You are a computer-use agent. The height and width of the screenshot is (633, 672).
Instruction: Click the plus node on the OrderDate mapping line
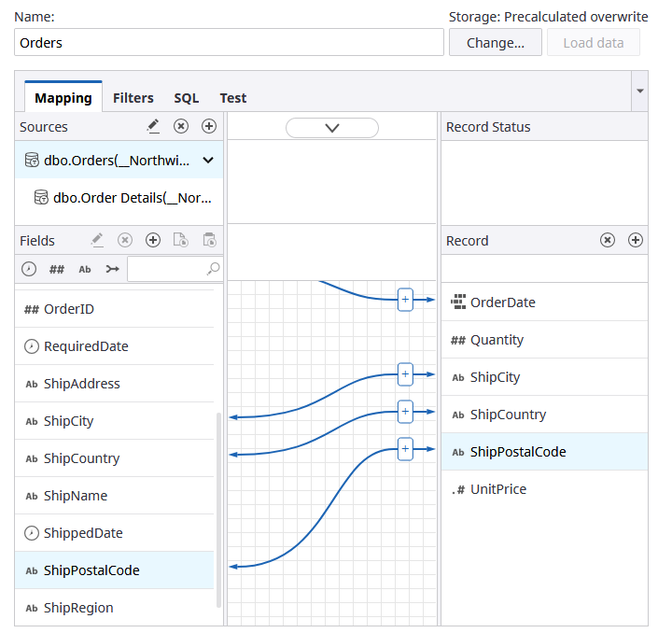(x=405, y=300)
